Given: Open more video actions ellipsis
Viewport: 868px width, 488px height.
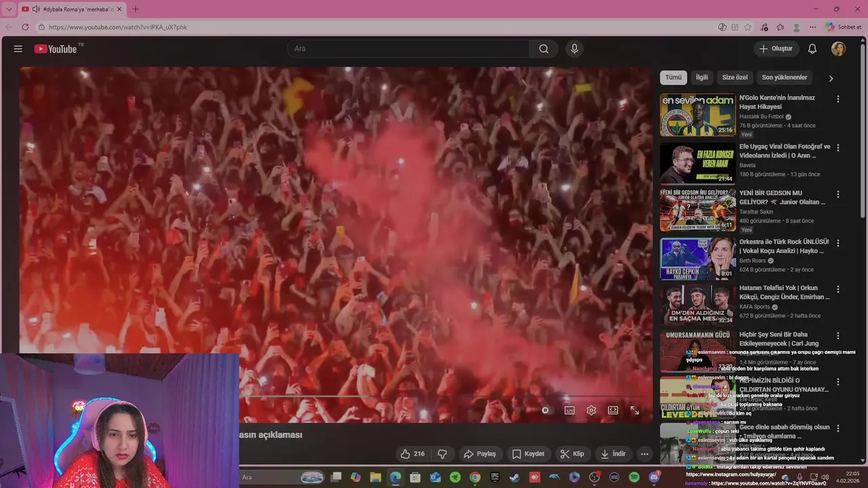Looking at the screenshot, I should pos(645,454).
